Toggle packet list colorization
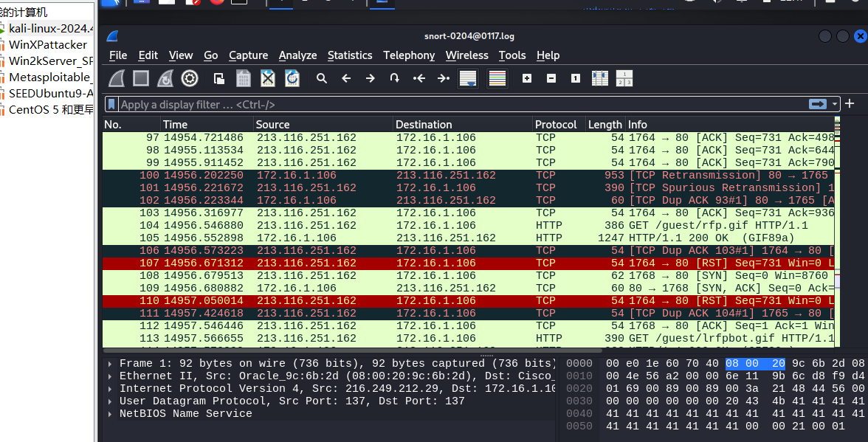Viewport: 868px width, 442px height. (x=497, y=78)
